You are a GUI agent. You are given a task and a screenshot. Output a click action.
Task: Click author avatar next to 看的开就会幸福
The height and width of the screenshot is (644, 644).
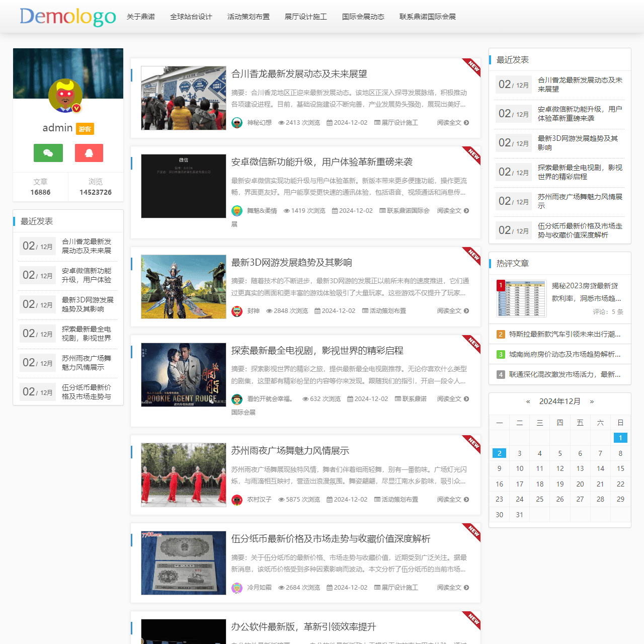[237, 399]
